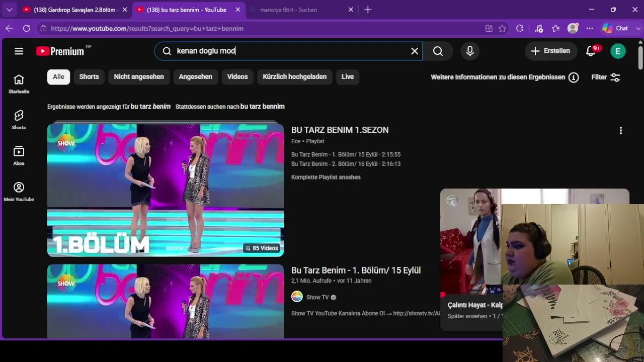The height and width of the screenshot is (362, 644).
Task: Open a new browser tab
Action: pos(368,10)
